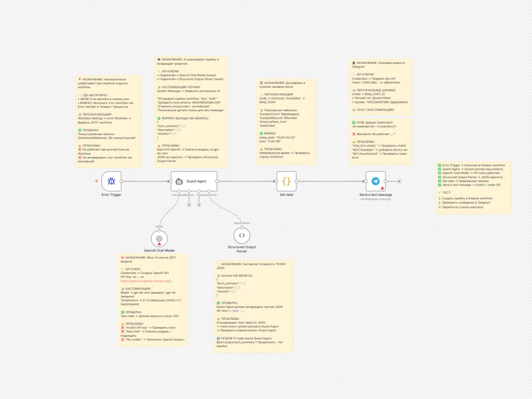Click the "403 Forbidden" problem line
The height and width of the screenshot is (399, 532).
tap(380, 149)
